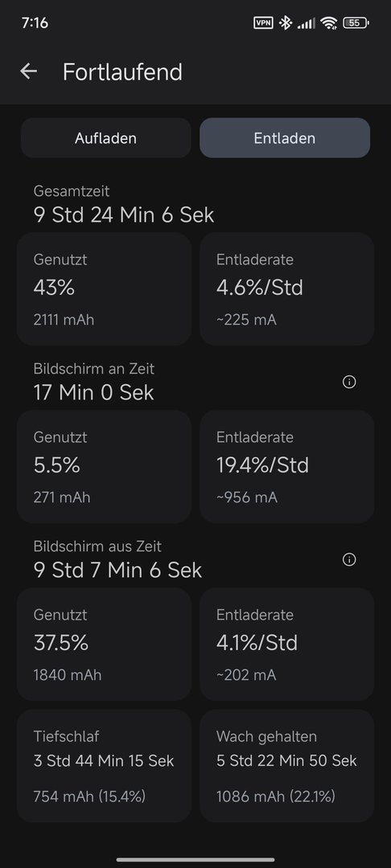This screenshot has width=391, height=868.
Task: Open the Entladerate 4.6%/Std card
Action: 287,289
